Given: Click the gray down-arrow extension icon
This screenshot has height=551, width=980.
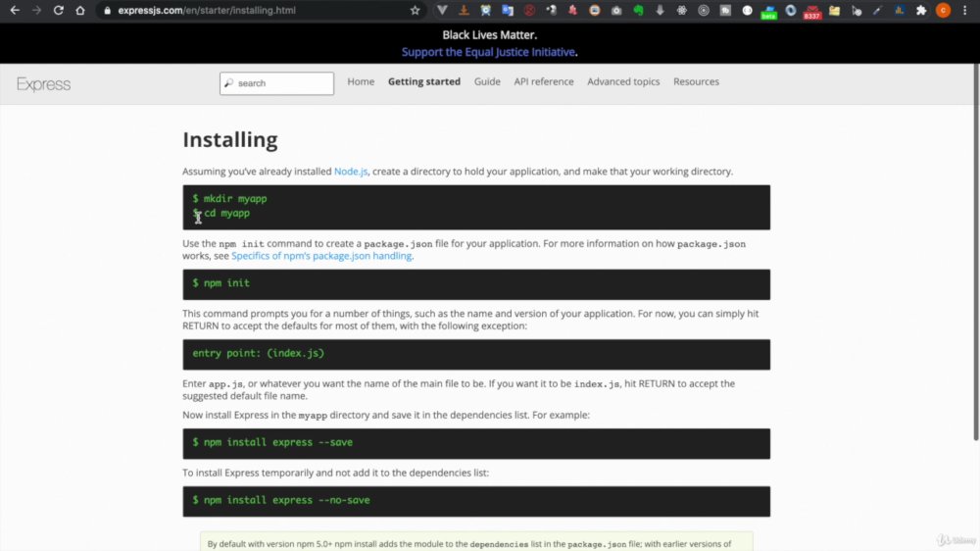Looking at the screenshot, I should (x=660, y=10).
